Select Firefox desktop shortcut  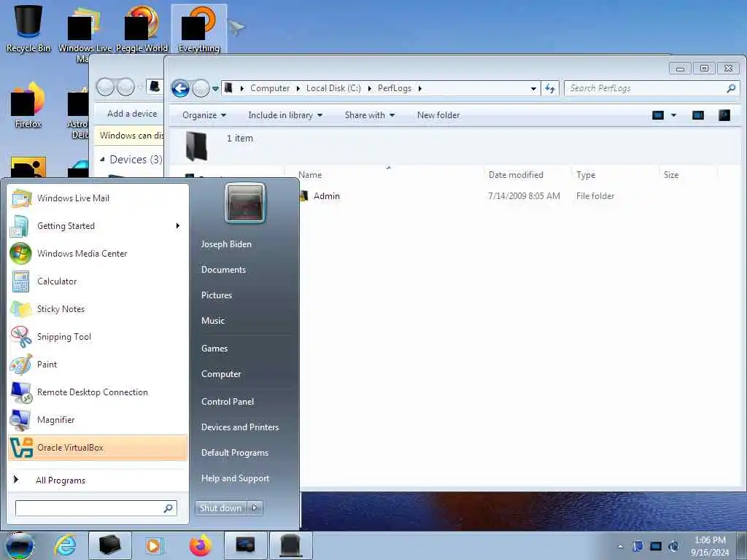28,105
